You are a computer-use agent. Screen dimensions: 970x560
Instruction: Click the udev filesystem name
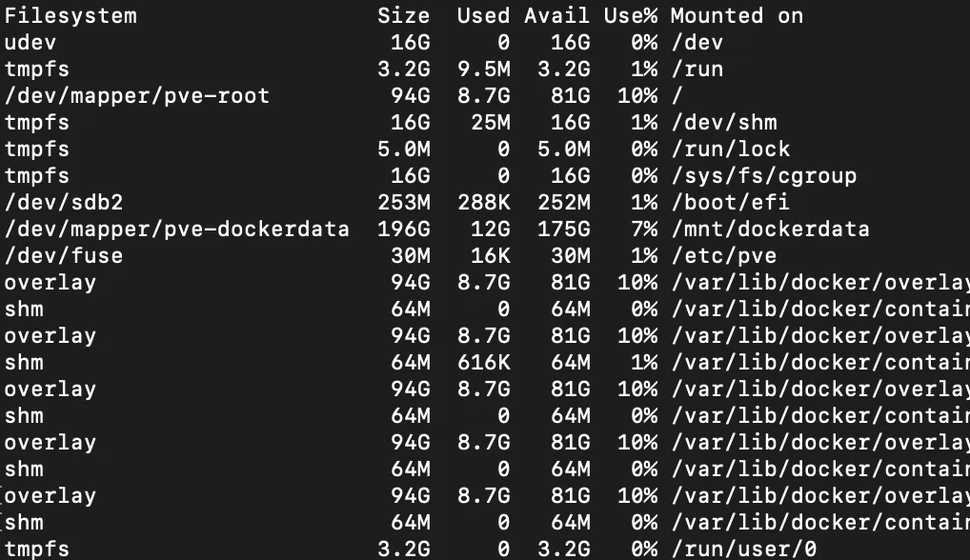tap(30, 43)
